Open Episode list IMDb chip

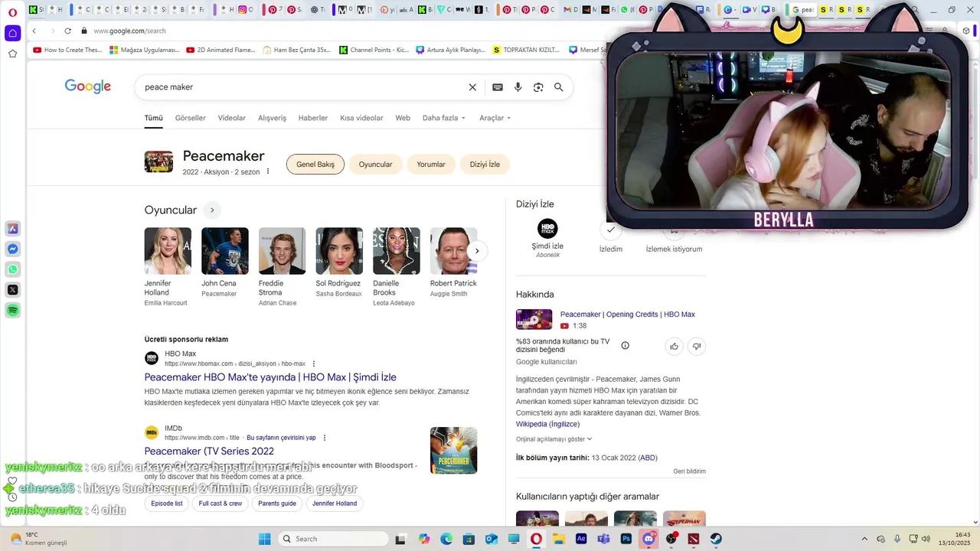click(x=167, y=504)
